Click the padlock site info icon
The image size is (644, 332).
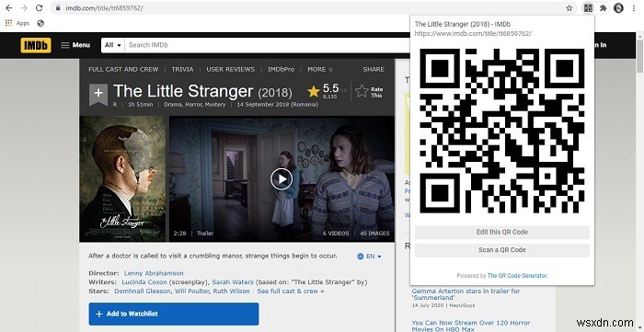[58, 7]
